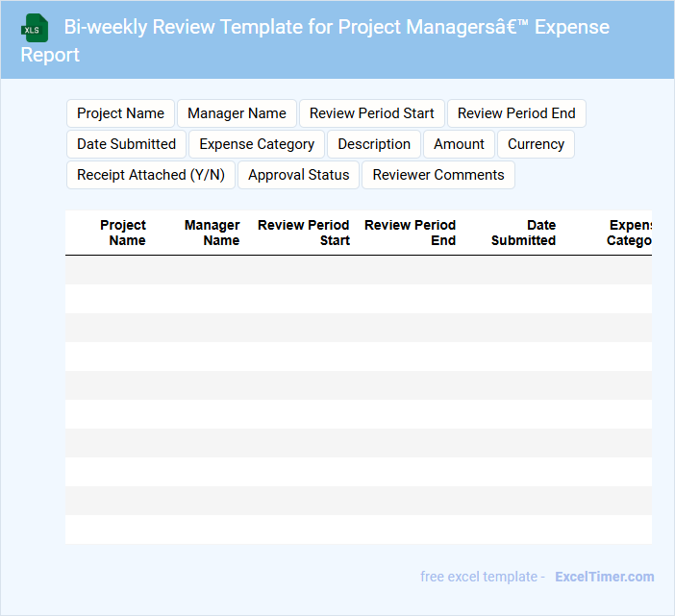Click the Approval Status tag
The image size is (675, 616).
click(298, 175)
